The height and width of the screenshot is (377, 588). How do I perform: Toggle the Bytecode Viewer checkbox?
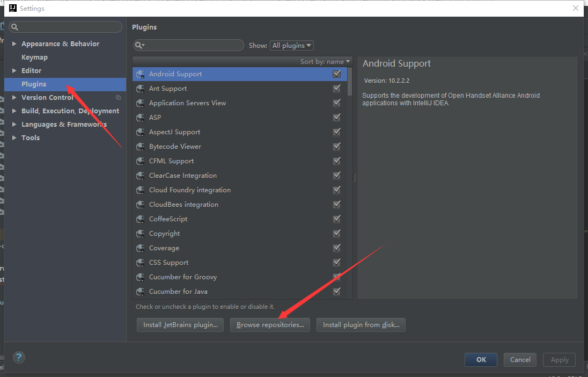coord(337,146)
